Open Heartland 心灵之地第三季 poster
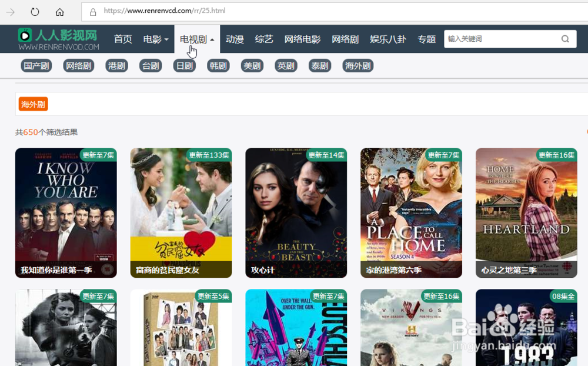Viewport: 588px width, 366px height. (526, 213)
